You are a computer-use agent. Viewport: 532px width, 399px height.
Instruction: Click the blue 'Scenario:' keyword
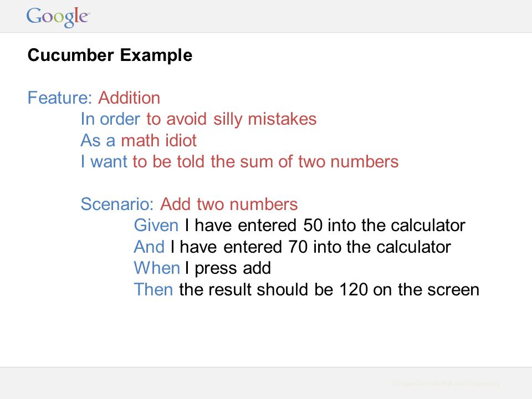point(117,204)
